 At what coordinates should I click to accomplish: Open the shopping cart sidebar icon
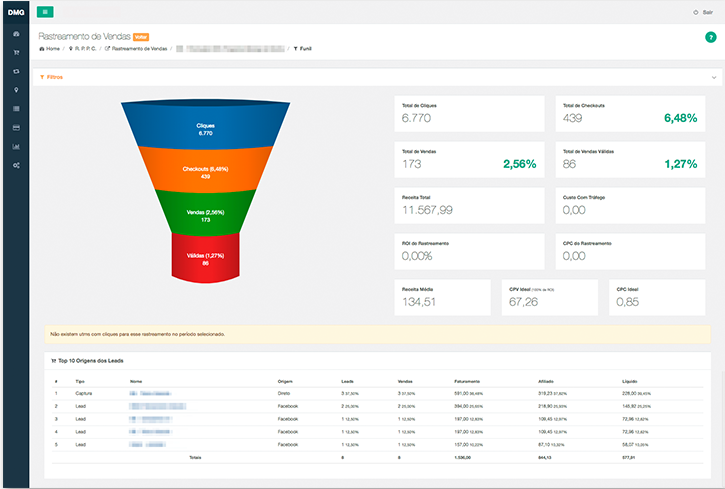click(15, 53)
